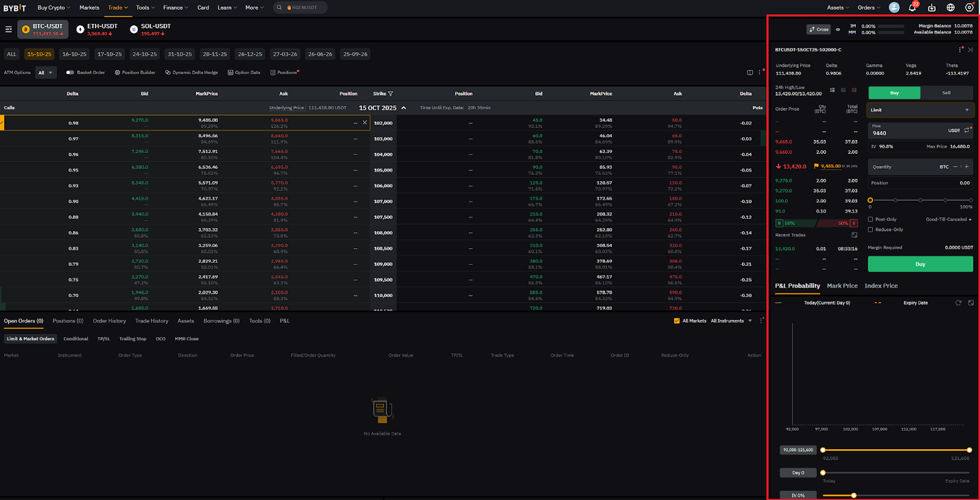Open the notifications bell icon
Viewport: 980px width, 500px height.
[x=912, y=8]
